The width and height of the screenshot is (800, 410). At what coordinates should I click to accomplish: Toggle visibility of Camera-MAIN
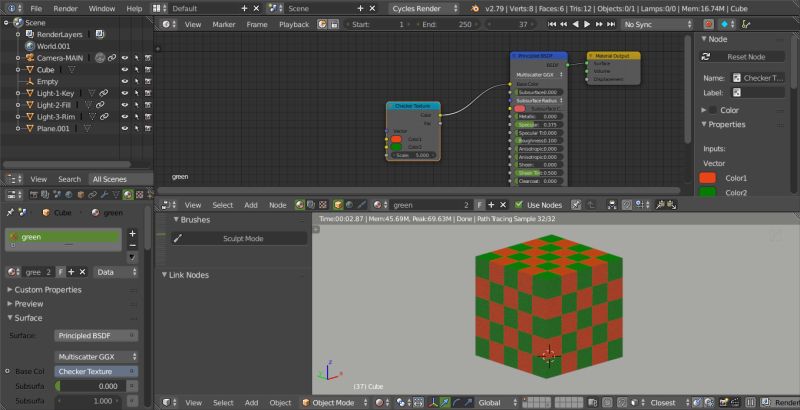(124, 58)
